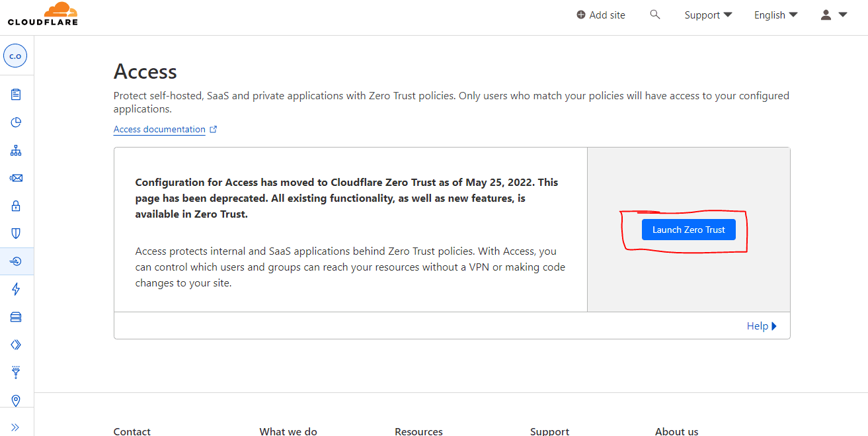868x436 pixels.
Task: Select the highlighted Access sidebar icon
Action: pyautogui.click(x=16, y=261)
